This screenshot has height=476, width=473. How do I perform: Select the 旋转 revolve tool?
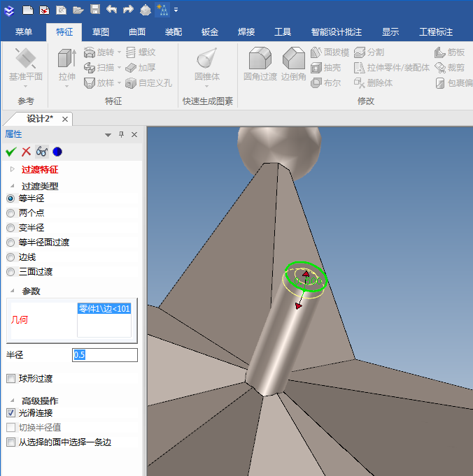99,52
